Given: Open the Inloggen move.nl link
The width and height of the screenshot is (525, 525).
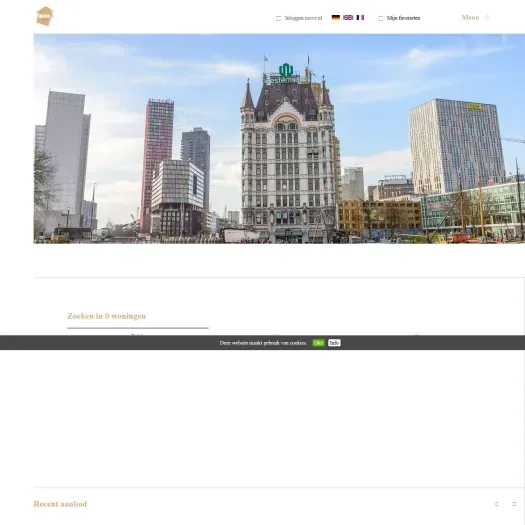Looking at the screenshot, I should (303, 18).
